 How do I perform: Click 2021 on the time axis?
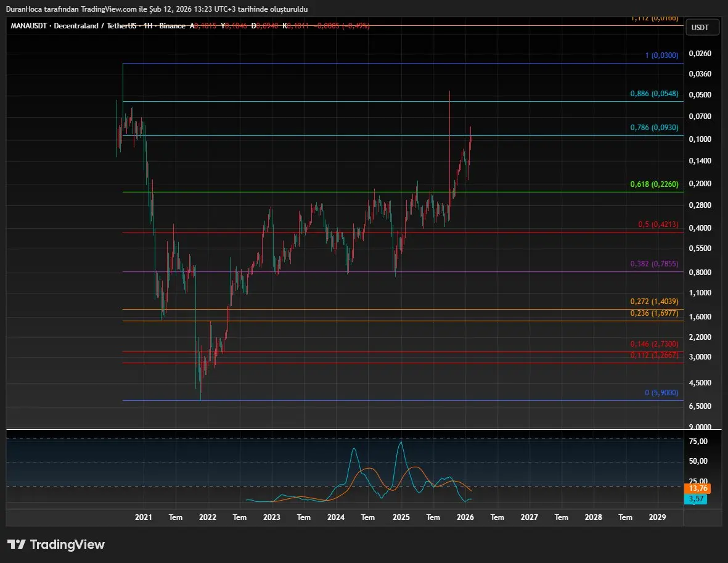pyautogui.click(x=144, y=517)
